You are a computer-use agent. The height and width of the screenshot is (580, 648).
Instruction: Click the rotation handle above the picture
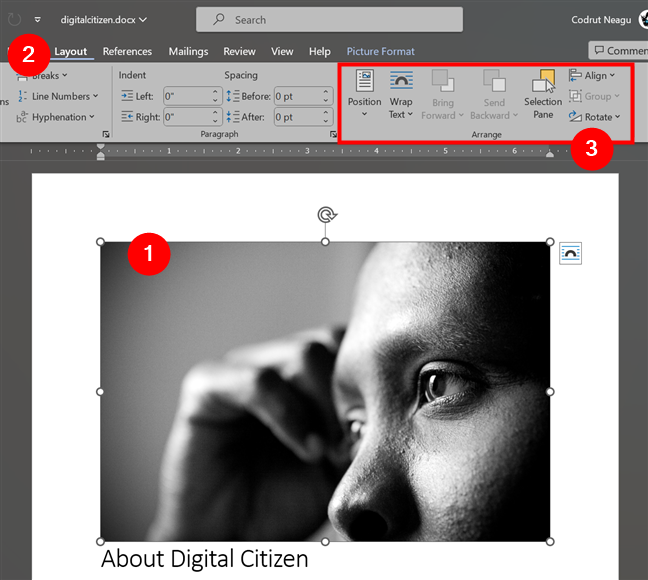[x=327, y=215]
